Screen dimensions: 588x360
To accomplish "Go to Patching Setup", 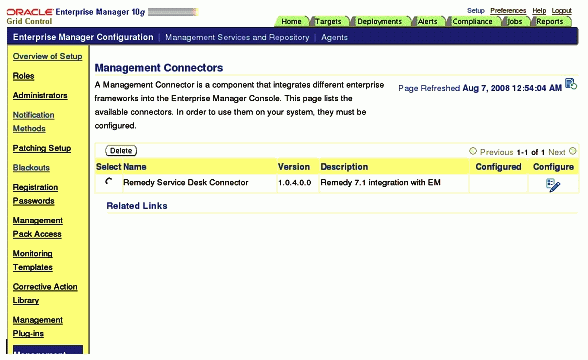I will (x=42, y=148).
